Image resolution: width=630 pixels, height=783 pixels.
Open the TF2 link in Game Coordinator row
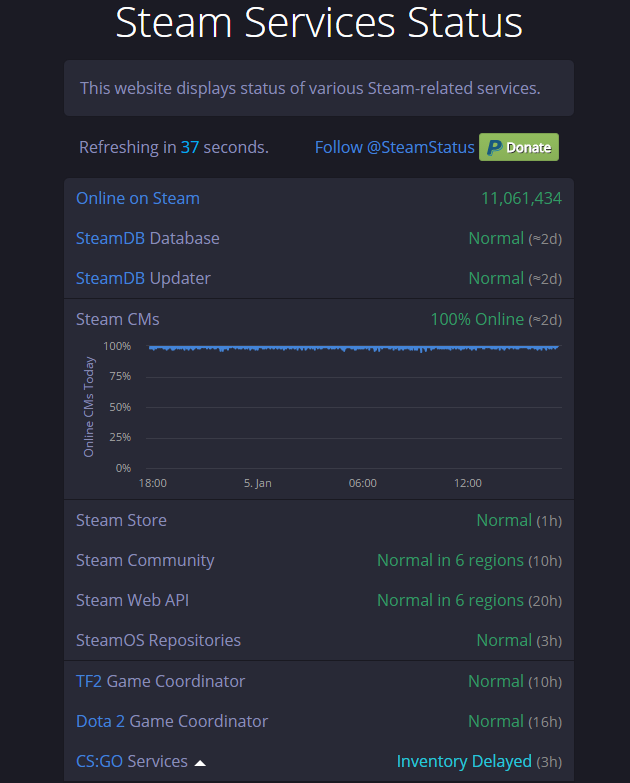tap(89, 681)
